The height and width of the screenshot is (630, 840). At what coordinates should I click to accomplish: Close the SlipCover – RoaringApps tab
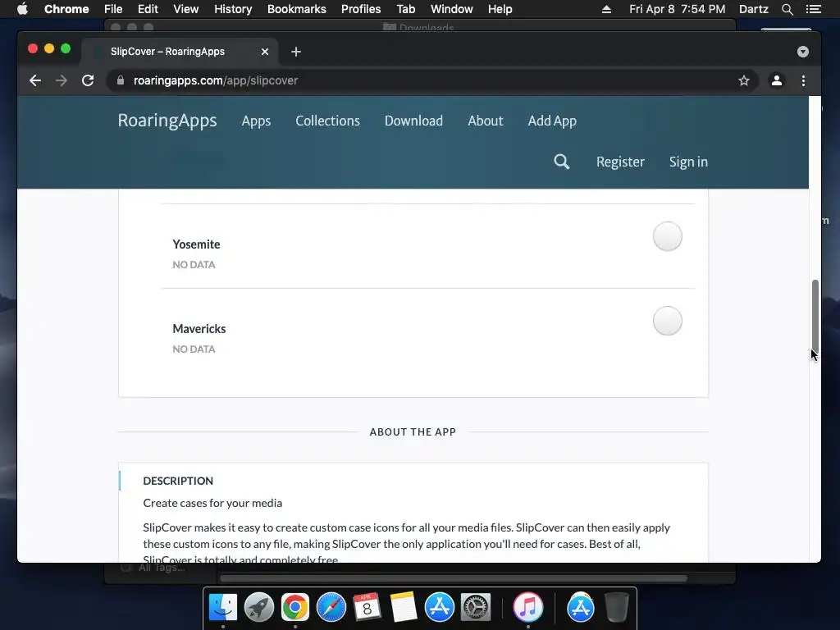pyautogui.click(x=265, y=52)
